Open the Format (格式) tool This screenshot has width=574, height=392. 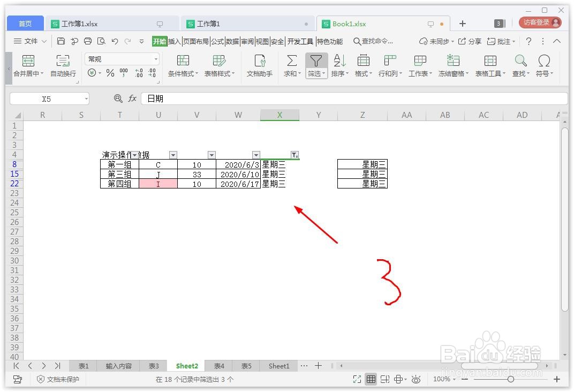pyautogui.click(x=363, y=66)
